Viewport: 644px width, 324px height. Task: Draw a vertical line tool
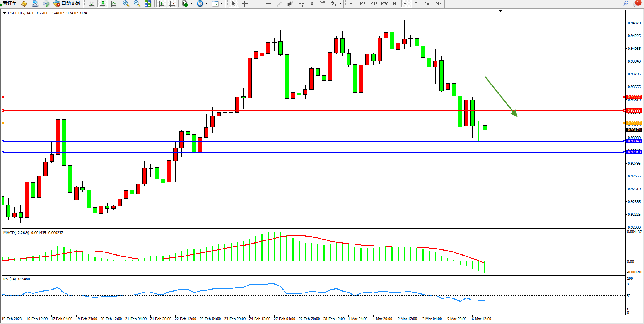(258, 3)
